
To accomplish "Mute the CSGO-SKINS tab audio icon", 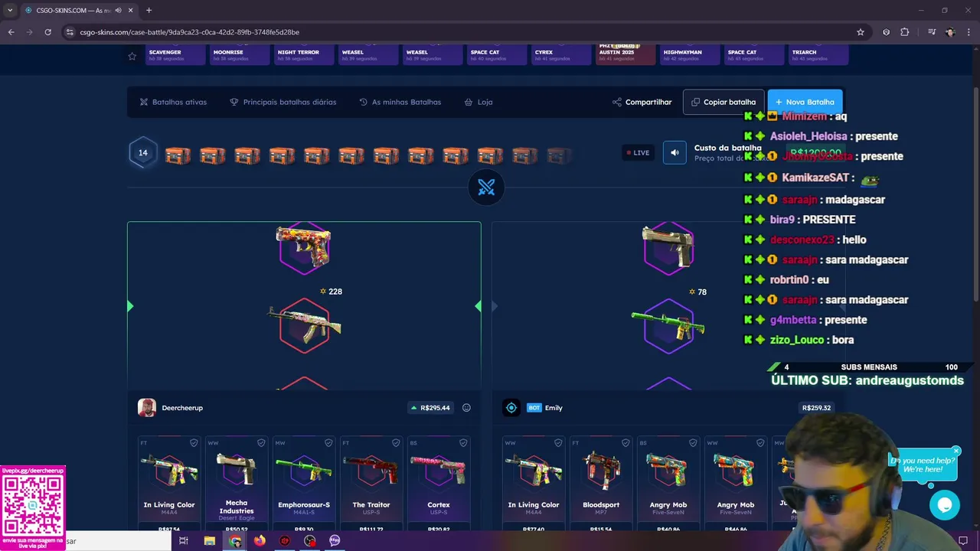I will click(x=118, y=10).
